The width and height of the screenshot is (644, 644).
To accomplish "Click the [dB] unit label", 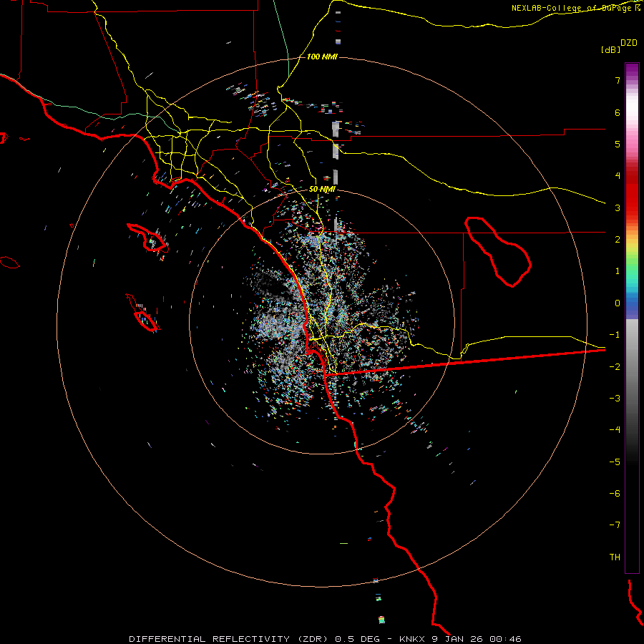I will click(610, 49).
